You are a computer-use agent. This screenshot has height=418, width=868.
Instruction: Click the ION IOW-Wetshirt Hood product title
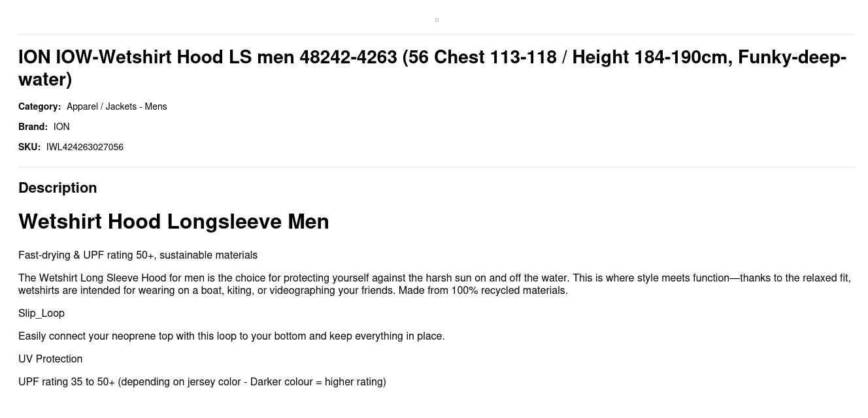point(432,68)
